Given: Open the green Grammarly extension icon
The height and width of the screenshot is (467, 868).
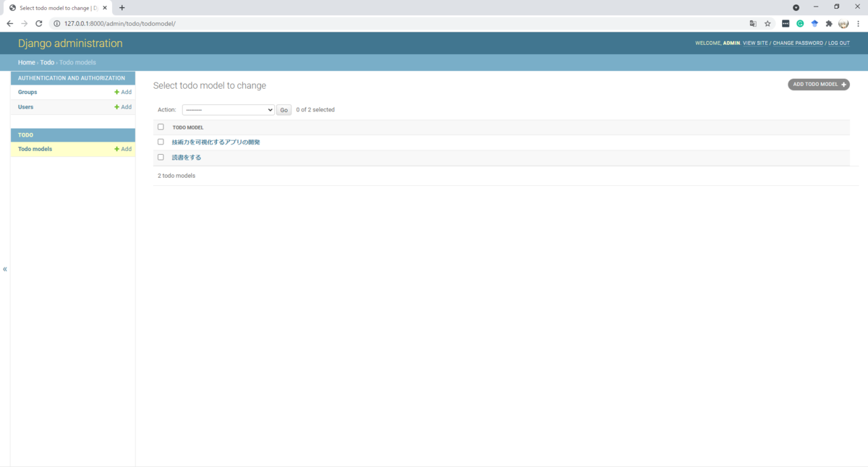Looking at the screenshot, I should 800,23.
